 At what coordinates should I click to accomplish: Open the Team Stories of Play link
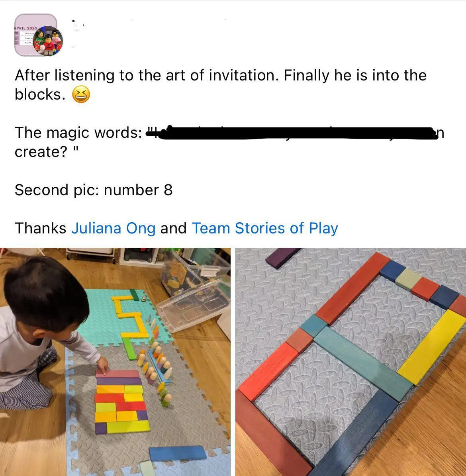[265, 228]
